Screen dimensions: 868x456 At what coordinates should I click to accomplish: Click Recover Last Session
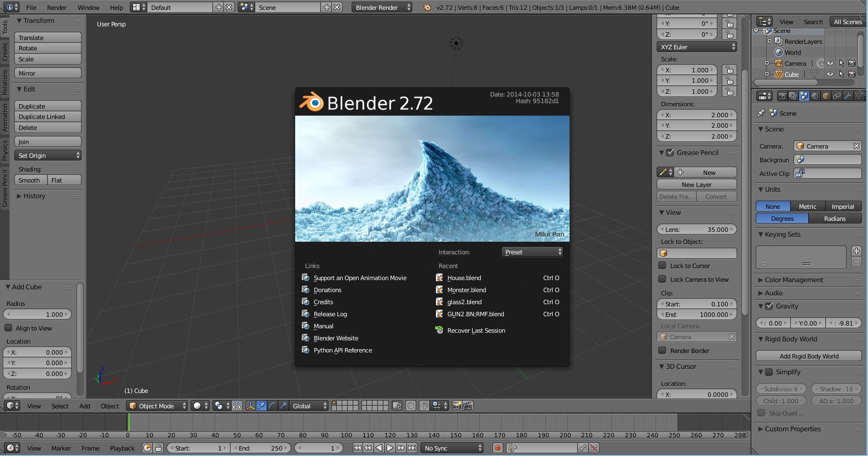point(476,330)
